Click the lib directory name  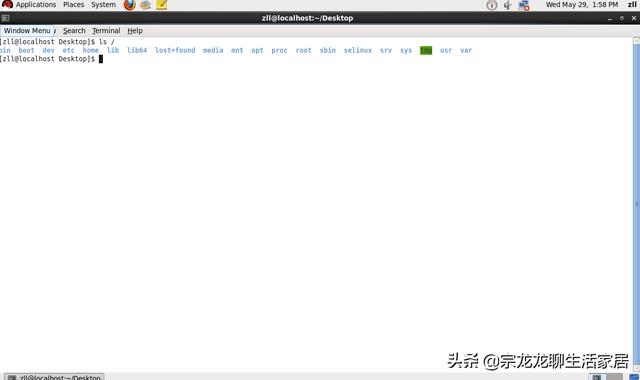click(x=113, y=50)
